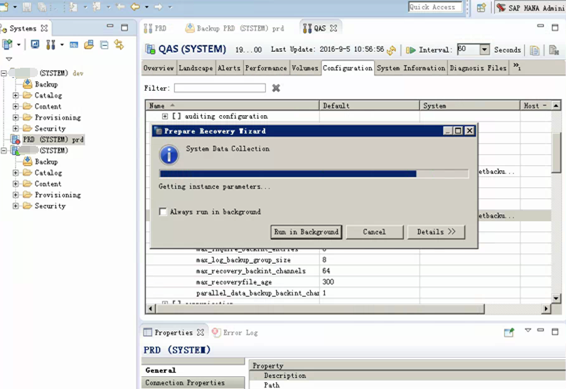Select Content folder text under second system
This screenshot has height=389, width=566.
48,184
